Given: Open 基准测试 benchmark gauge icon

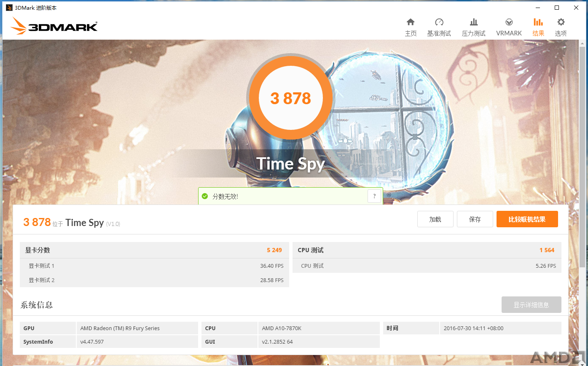Looking at the screenshot, I should 439,22.
